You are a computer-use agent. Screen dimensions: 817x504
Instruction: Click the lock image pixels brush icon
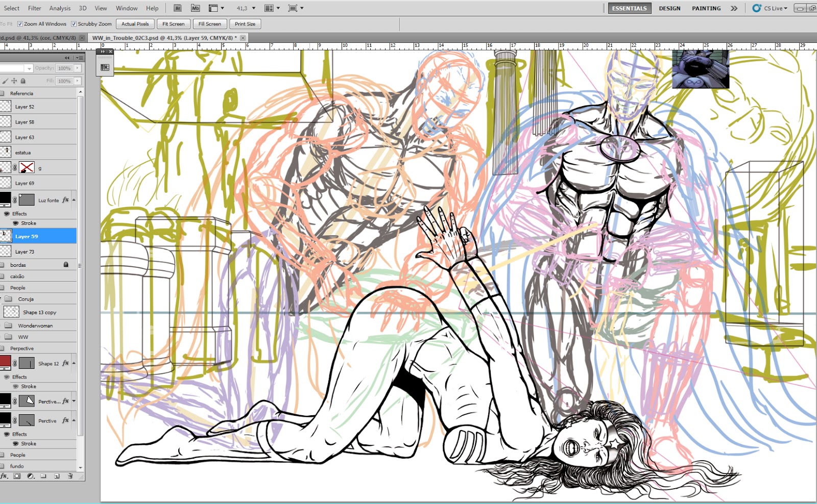5,81
